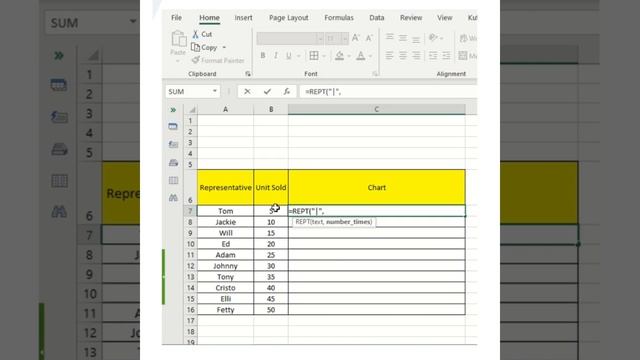Screen dimensions: 640x360
Task: Open the font name dropdown
Action: [x=320, y=38]
